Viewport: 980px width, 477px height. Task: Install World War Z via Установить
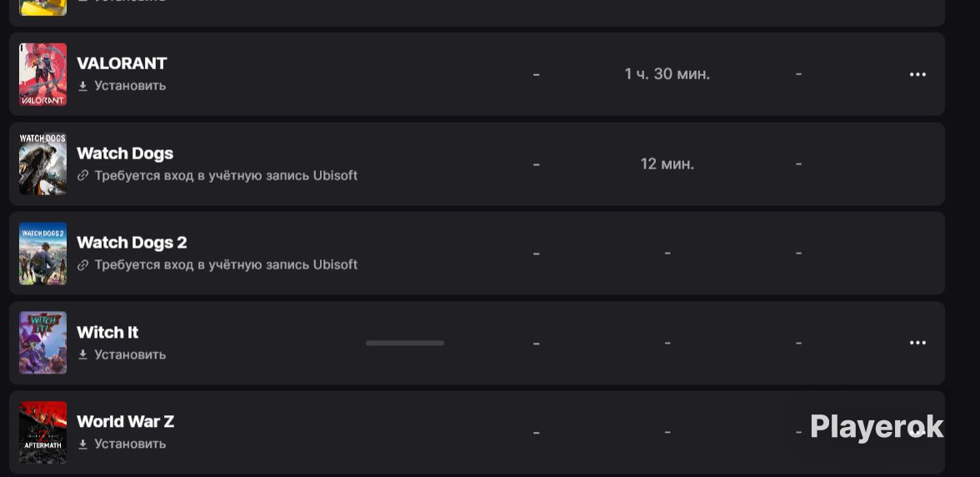(130, 444)
